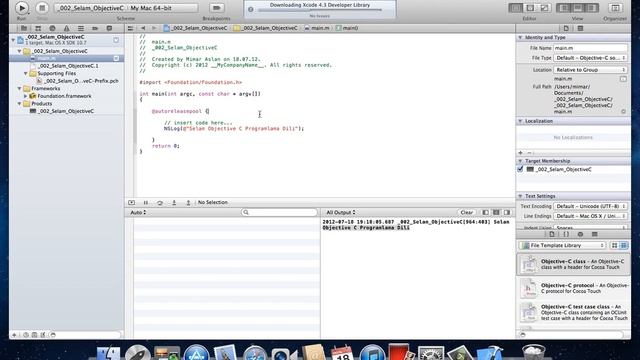Image resolution: width=640 pixels, height=360 pixels.
Task: Collapse the Supporting Files group
Action: 26,73
